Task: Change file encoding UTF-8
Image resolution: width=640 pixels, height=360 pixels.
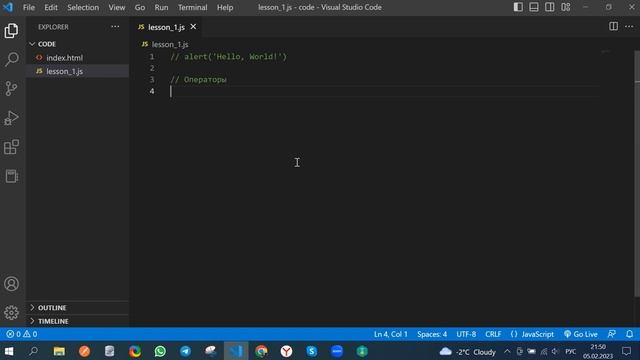Action: point(466,334)
